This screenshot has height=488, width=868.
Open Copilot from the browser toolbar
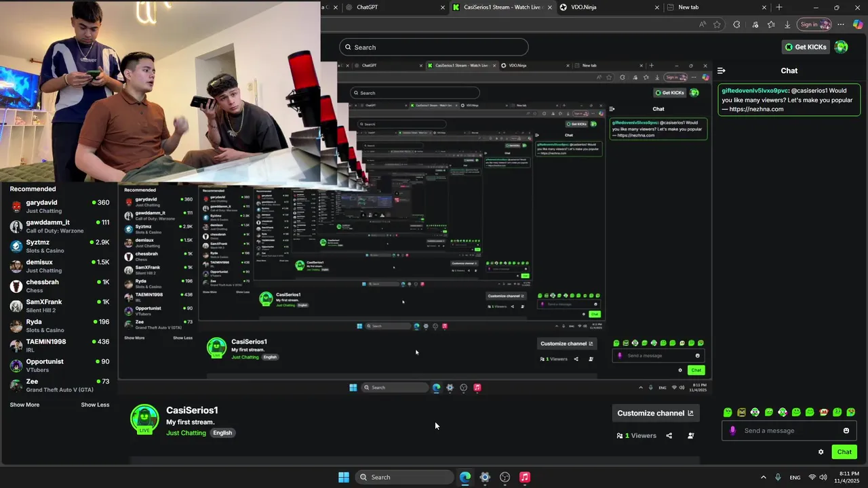point(858,24)
